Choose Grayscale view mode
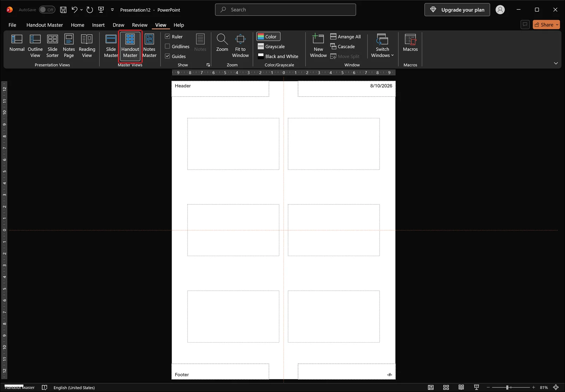The width and height of the screenshot is (565, 392). 271,46
